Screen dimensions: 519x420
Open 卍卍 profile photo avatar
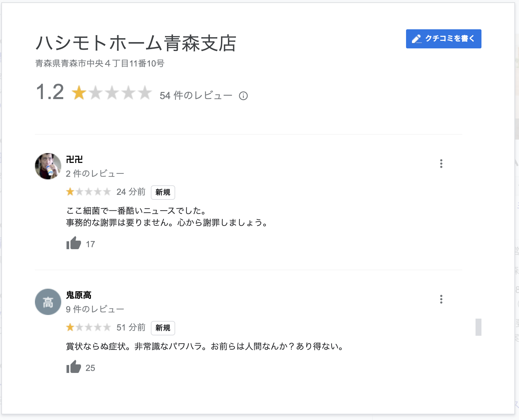(48, 166)
